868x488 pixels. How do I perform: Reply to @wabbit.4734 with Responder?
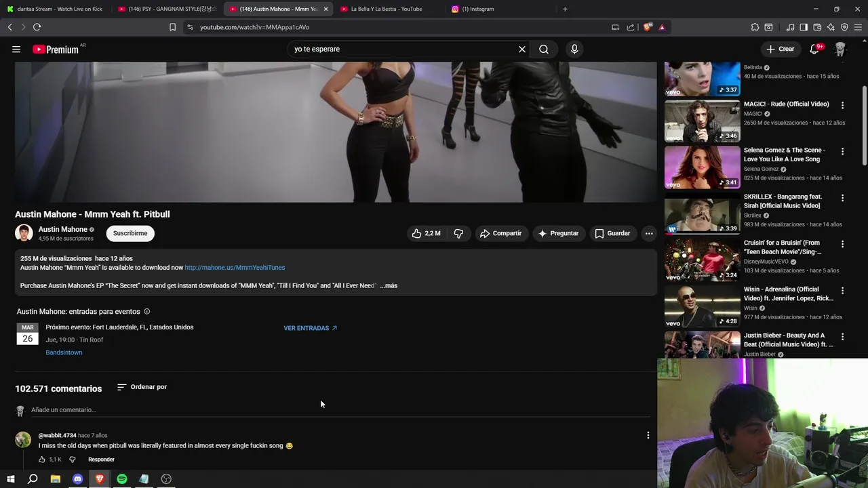tap(101, 460)
